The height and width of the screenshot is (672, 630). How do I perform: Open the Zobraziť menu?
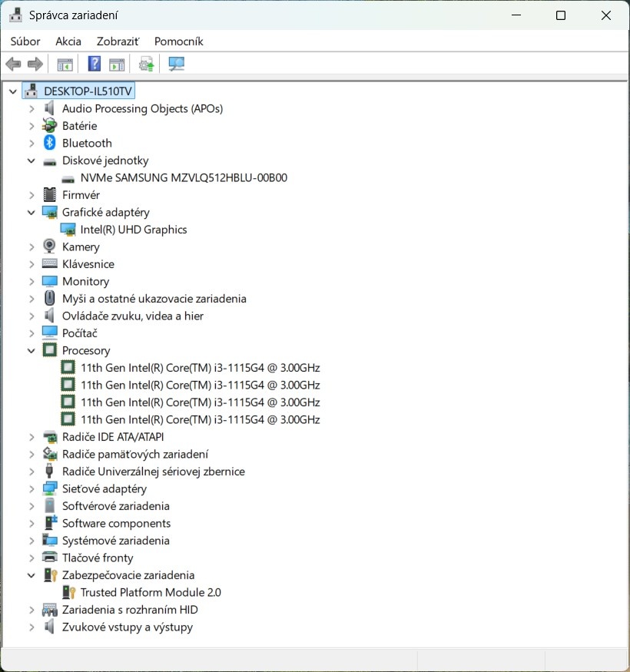[x=117, y=41]
